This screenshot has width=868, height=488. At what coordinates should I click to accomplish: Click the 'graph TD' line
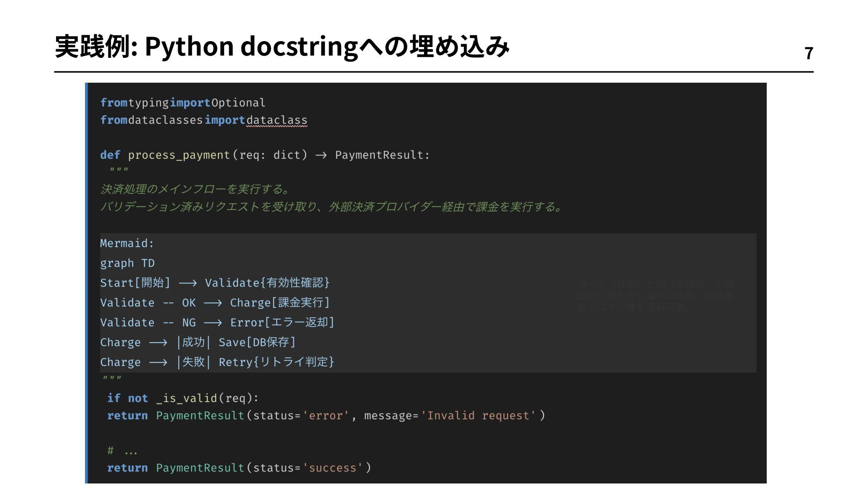[127, 263]
